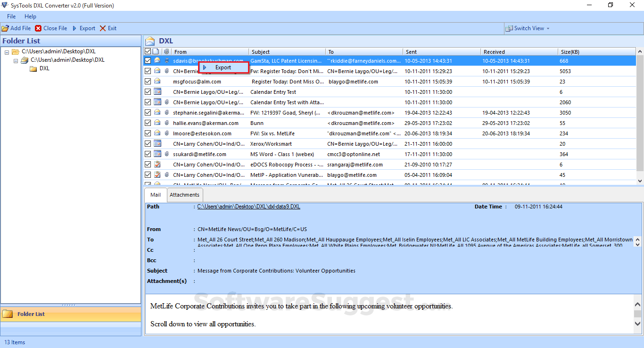This screenshot has height=348, width=644.
Task: Click the envelope icon beside the DXL header
Action: 149,41
